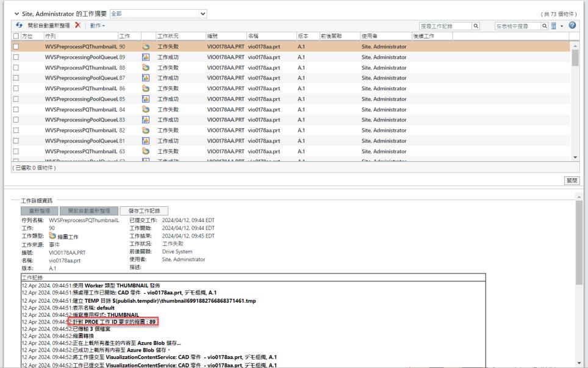The image size is (588, 368).
Task: Click the job type icon in row 81
Action: pos(146,141)
